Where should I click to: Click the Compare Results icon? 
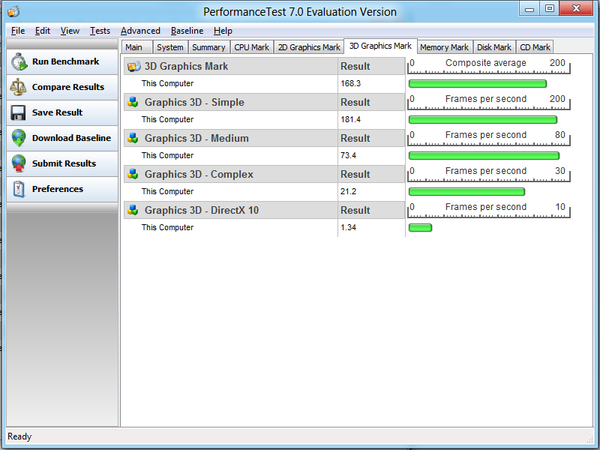click(18, 87)
